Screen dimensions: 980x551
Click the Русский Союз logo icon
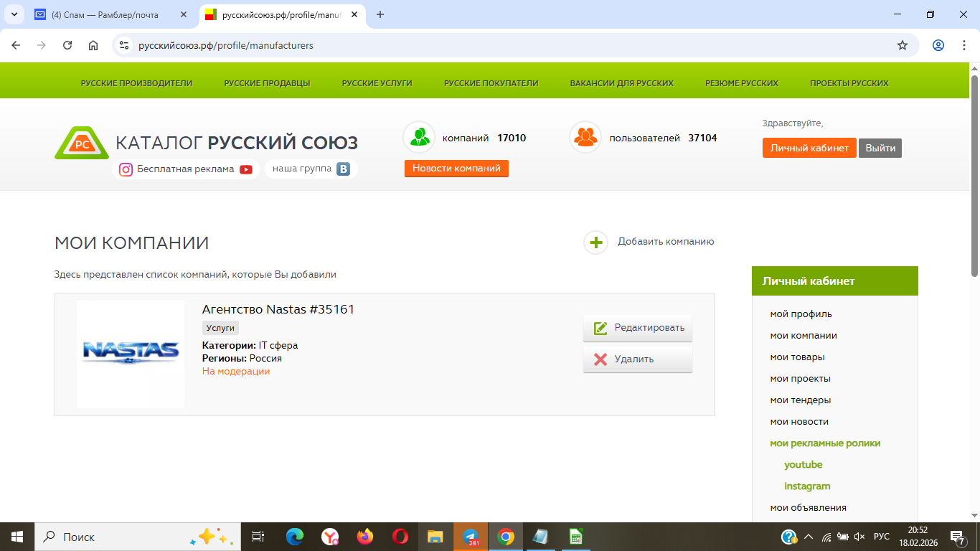[x=82, y=143]
